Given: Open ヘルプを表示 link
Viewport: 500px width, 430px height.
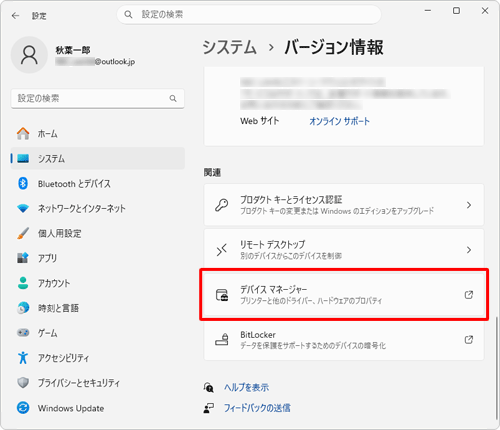Looking at the screenshot, I should [x=246, y=387].
